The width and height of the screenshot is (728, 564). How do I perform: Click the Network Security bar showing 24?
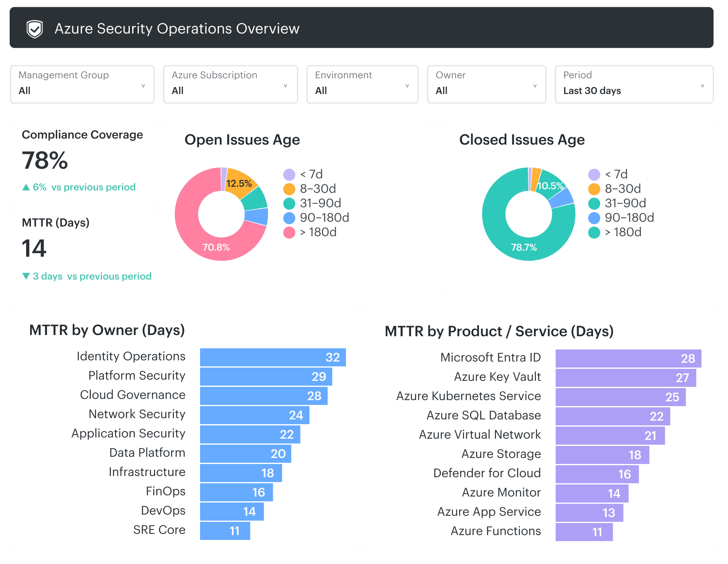coord(255,415)
